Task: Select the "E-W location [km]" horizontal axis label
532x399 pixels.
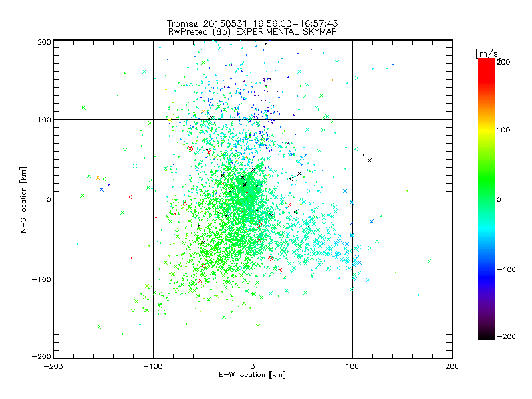Action: point(252,375)
